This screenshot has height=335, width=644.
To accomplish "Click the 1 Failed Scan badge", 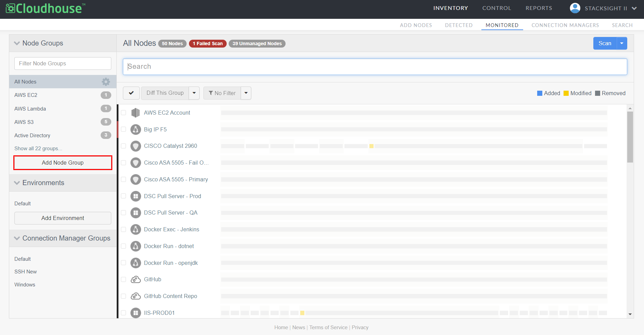I will pyautogui.click(x=208, y=43).
